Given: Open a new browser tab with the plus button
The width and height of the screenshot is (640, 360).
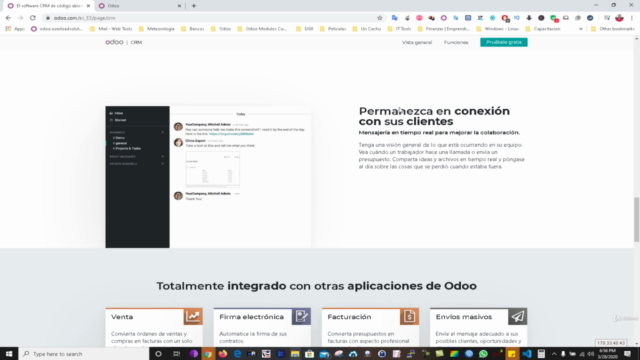Looking at the screenshot, I should click(194, 6).
